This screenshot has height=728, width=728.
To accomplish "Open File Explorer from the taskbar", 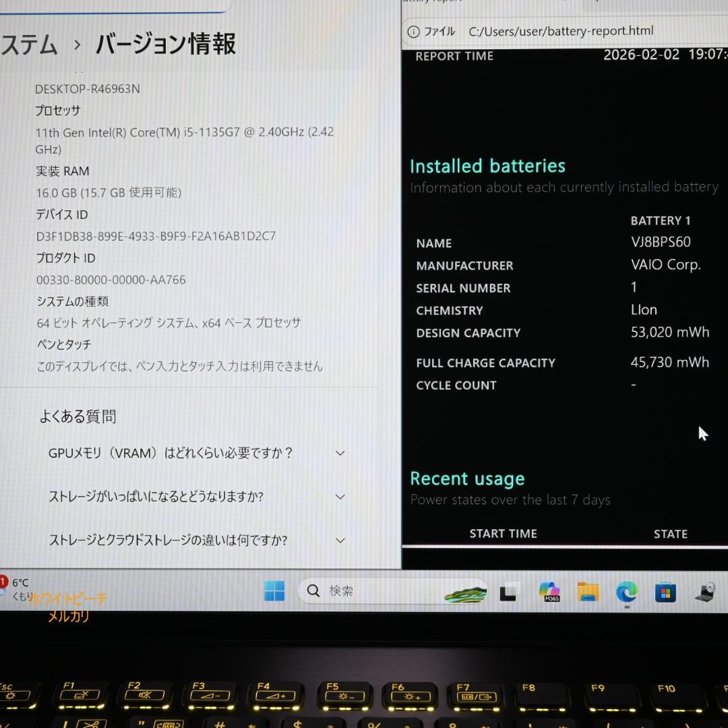I will [x=588, y=592].
